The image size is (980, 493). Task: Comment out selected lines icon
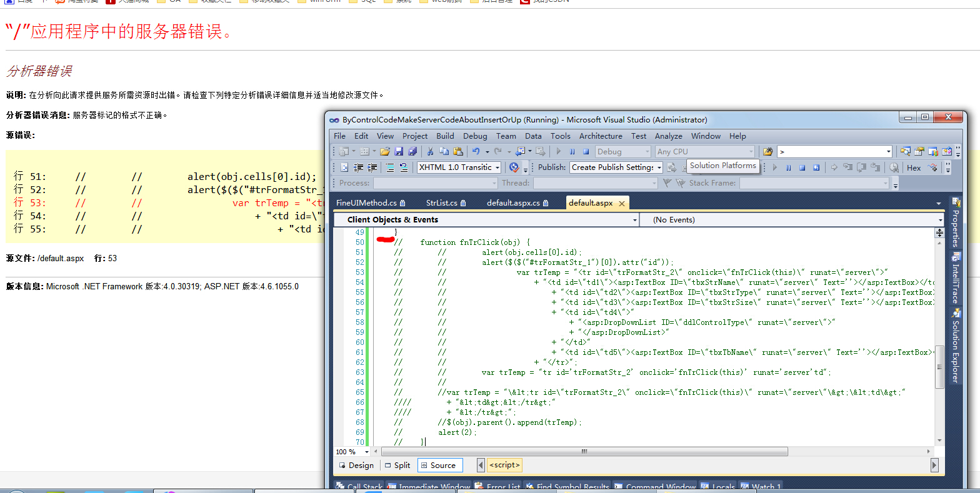coord(390,167)
